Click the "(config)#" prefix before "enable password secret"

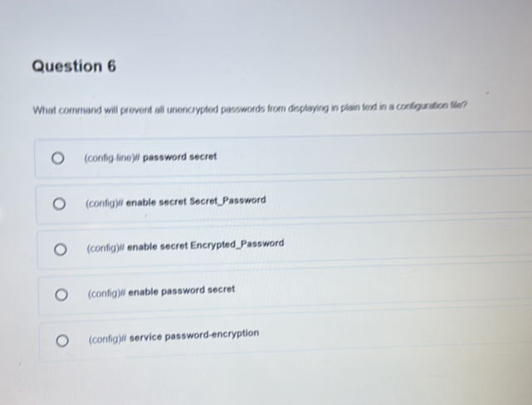(x=105, y=291)
